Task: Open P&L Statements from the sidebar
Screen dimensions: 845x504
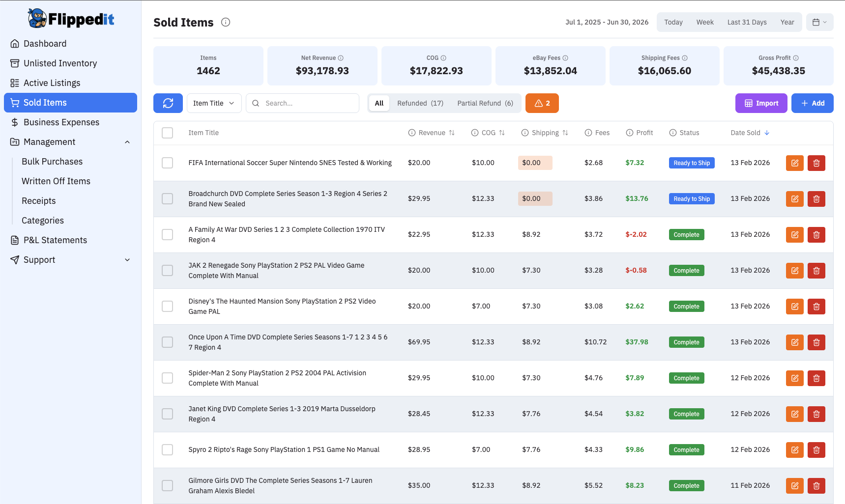Action: (56, 240)
